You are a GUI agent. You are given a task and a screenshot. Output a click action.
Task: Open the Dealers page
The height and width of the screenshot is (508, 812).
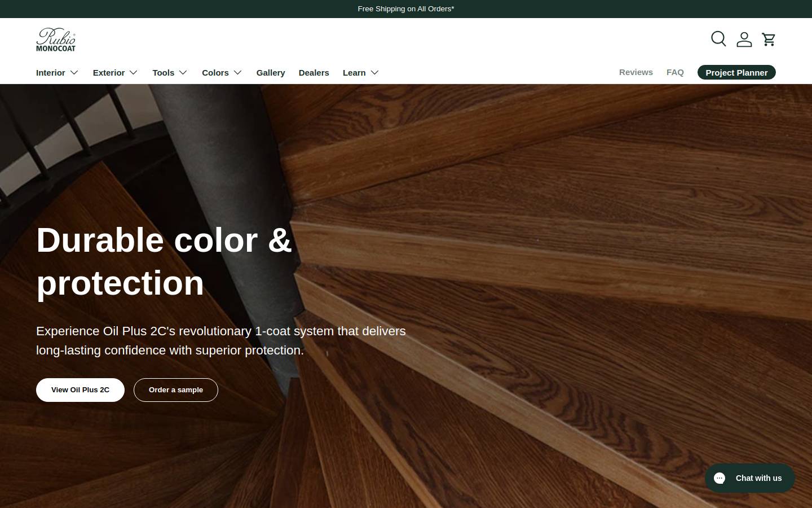coord(314,72)
